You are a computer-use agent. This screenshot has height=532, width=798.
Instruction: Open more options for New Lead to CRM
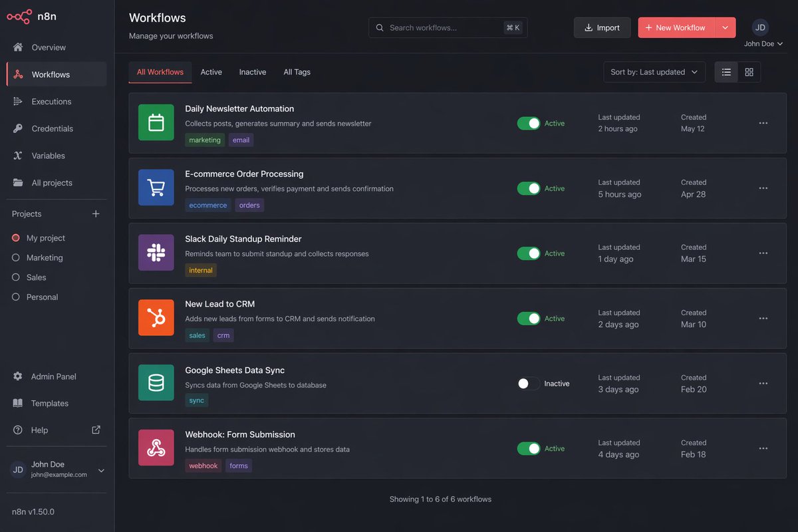point(763,319)
